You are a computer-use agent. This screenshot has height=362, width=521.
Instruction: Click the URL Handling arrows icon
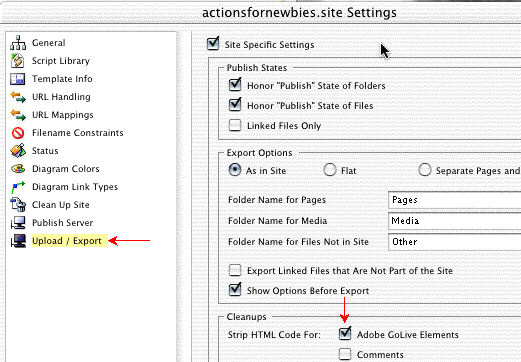[x=18, y=97]
